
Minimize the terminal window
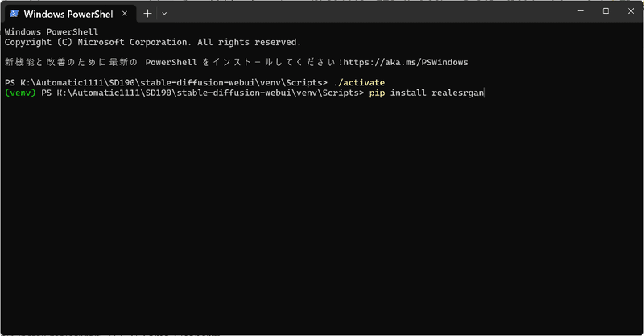pos(580,11)
